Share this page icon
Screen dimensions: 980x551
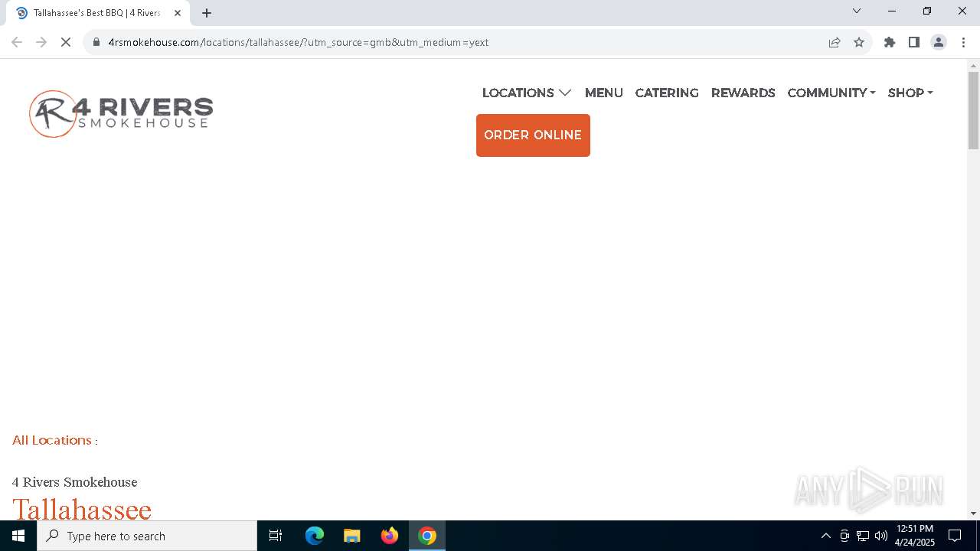pos(835,42)
